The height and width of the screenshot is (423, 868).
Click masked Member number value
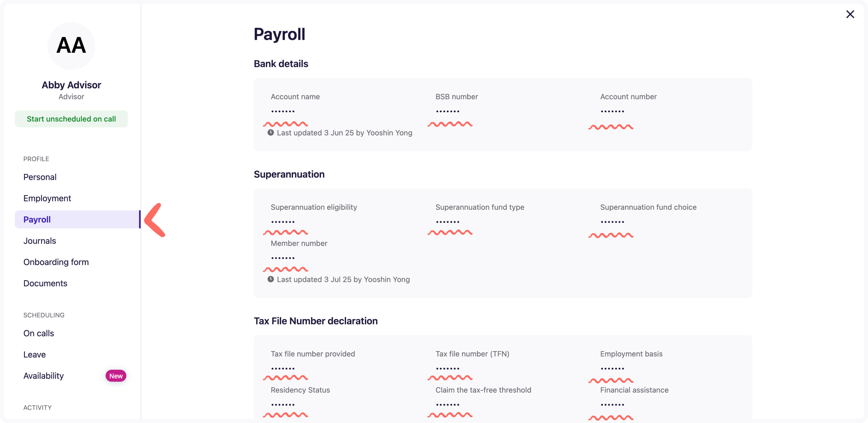click(x=283, y=258)
